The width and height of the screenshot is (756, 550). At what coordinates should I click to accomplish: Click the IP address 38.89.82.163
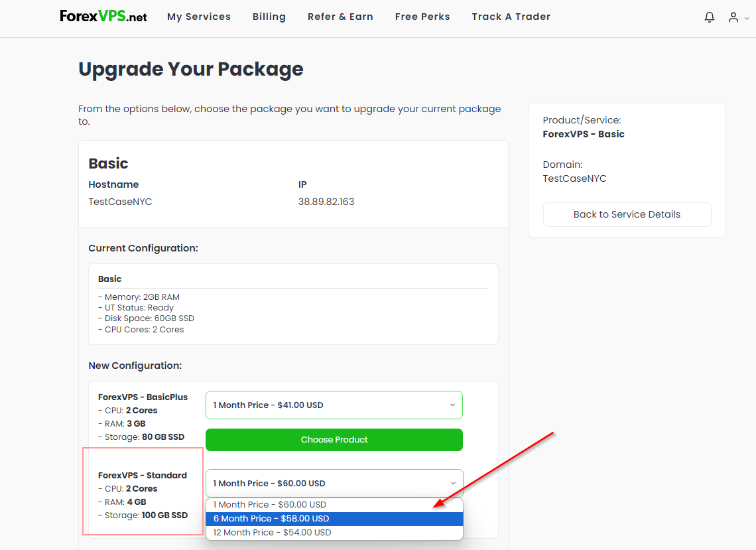click(326, 202)
